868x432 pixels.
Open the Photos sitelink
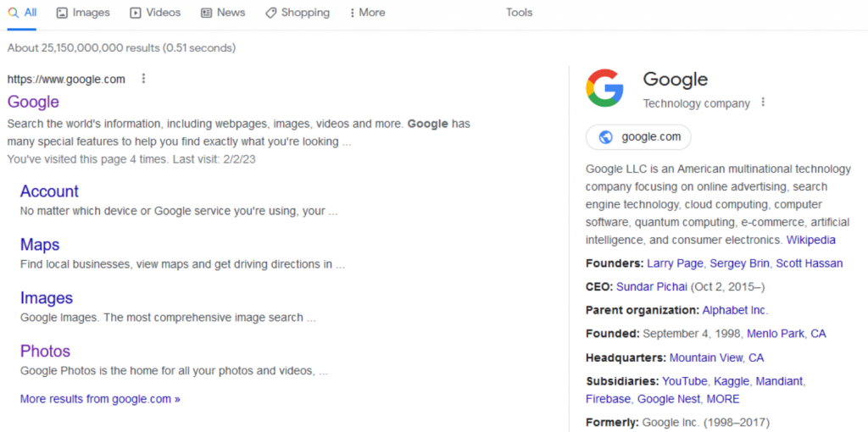(46, 352)
